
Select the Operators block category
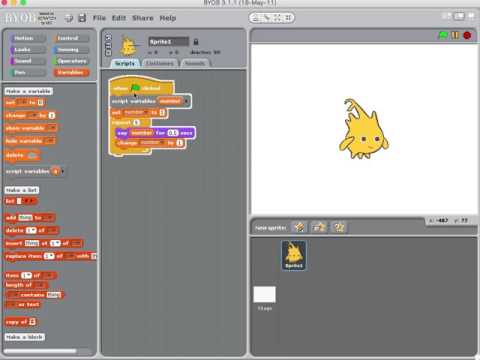(71, 61)
